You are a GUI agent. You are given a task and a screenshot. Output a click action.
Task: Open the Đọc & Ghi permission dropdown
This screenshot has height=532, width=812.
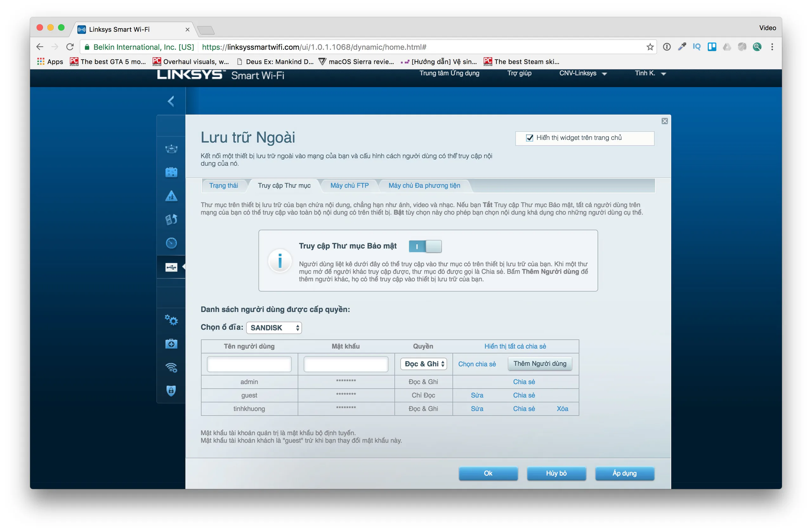(x=423, y=364)
